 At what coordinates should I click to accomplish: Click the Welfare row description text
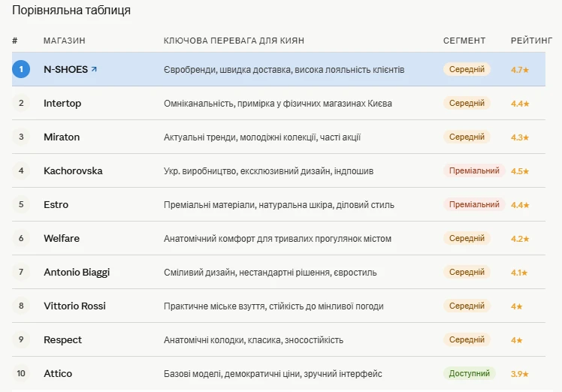pyautogui.click(x=277, y=239)
